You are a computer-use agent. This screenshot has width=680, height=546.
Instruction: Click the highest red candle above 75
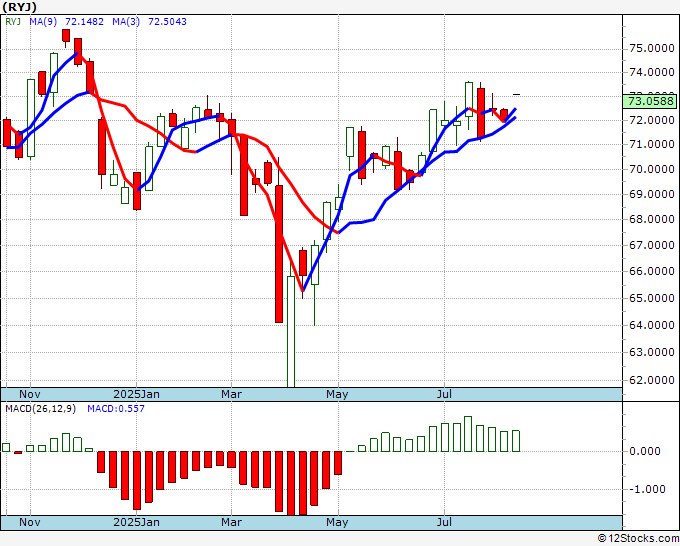(x=66, y=36)
